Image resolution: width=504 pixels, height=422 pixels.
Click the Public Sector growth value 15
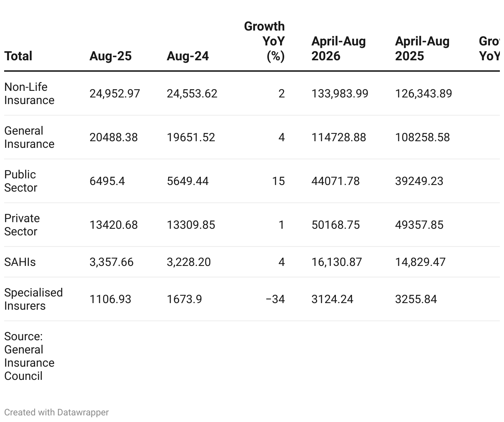pyautogui.click(x=278, y=181)
